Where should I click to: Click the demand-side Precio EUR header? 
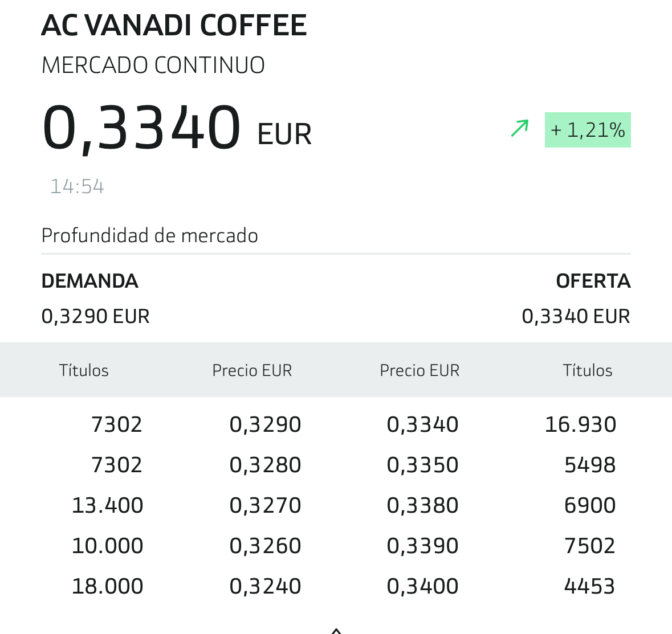(252, 370)
